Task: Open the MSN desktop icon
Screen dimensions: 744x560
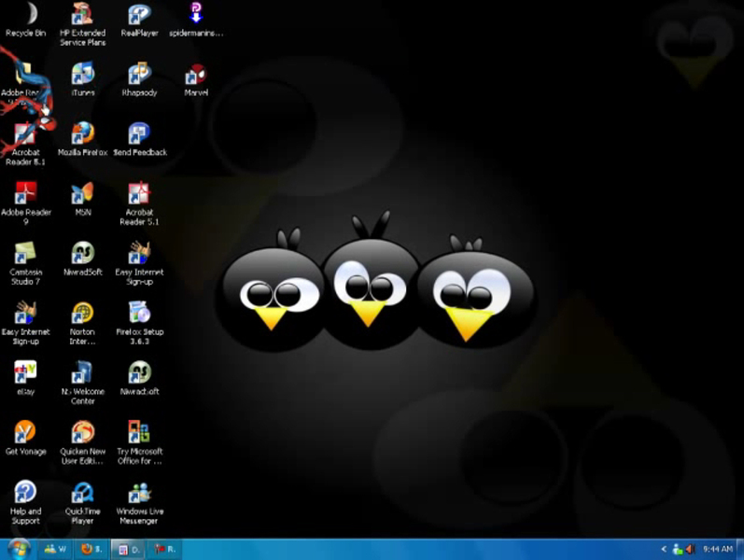Action: point(82,194)
